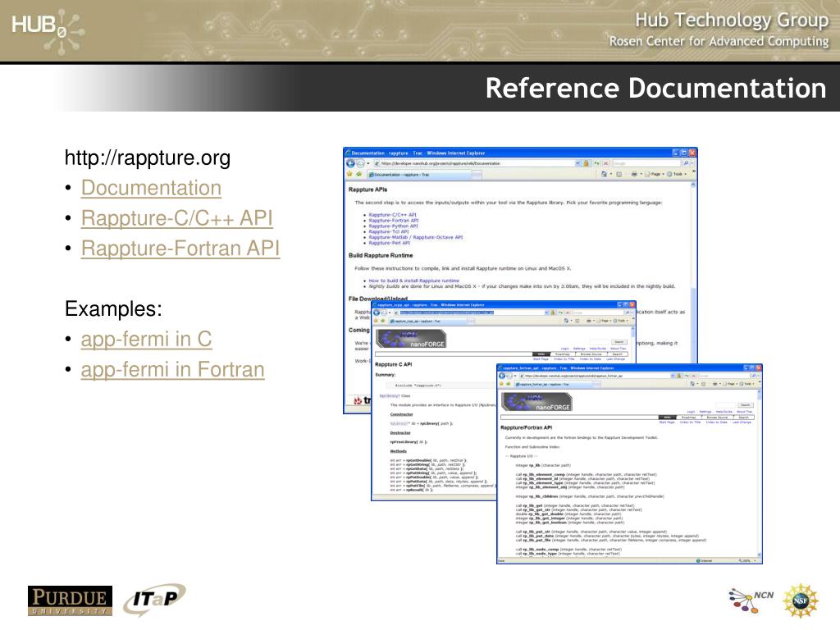840x630 pixels.
Task: Click Feeds icon in Documentation window toolbar
Action: click(619, 174)
